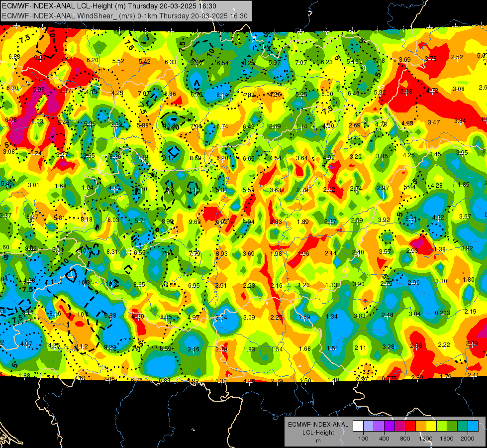Select the red legend color swatch

tap(410, 426)
